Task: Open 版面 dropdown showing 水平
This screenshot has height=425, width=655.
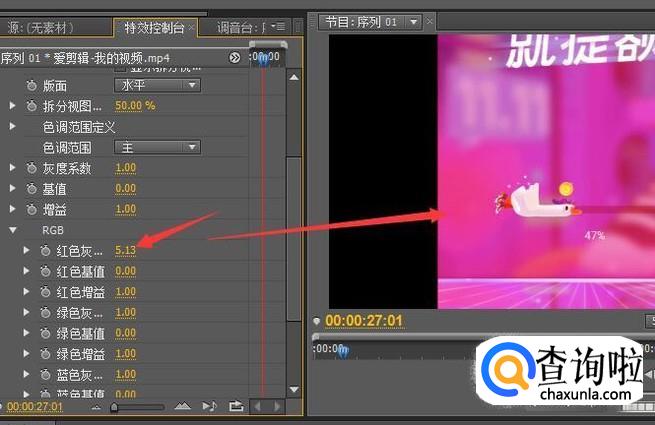Action: [x=157, y=85]
